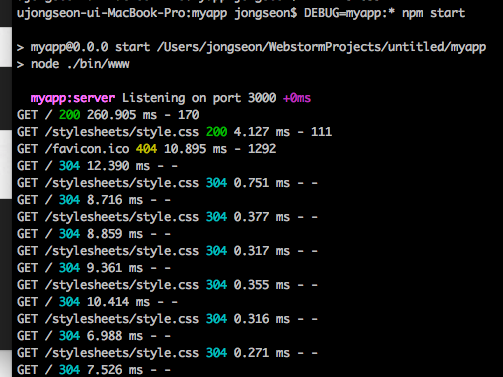
Task: Click the 'ujongseon-ui-MacBook-Pro:myapp jongseon$' prompt
Action: pyautogui.click(x=157, y=13)
